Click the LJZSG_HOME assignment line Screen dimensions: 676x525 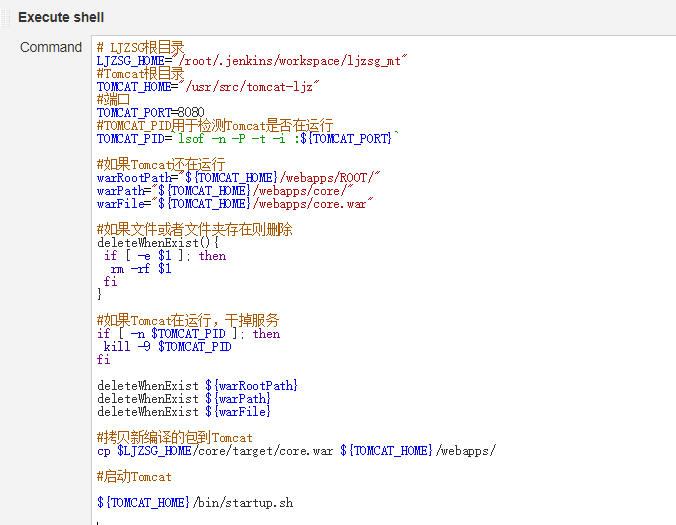[252, 61]
